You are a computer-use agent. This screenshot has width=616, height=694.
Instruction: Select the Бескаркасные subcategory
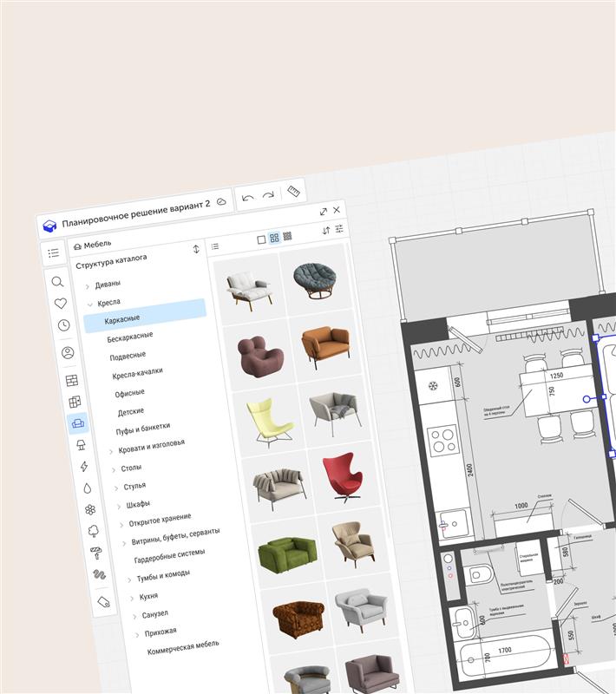pyautogui.click(x=130, y=336)
